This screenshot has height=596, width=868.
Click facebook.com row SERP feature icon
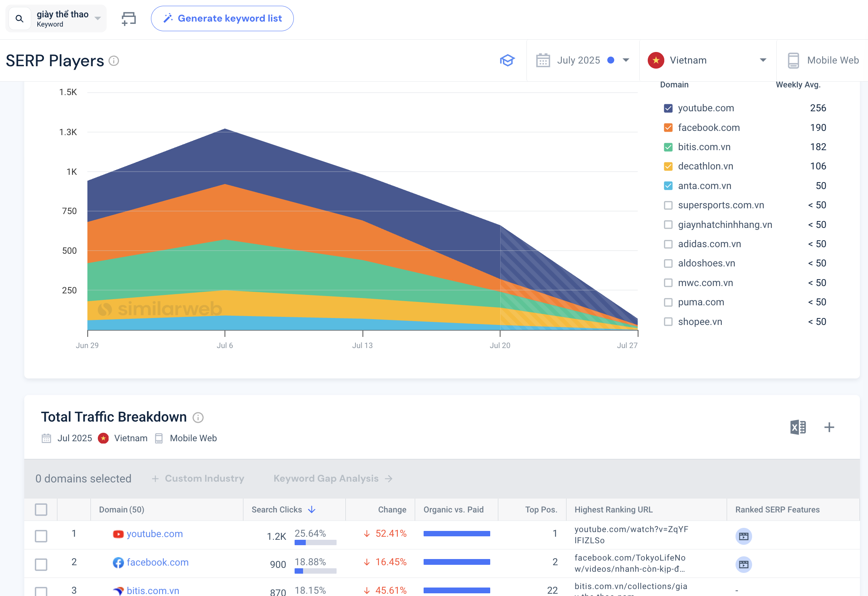tap(744, 564)
